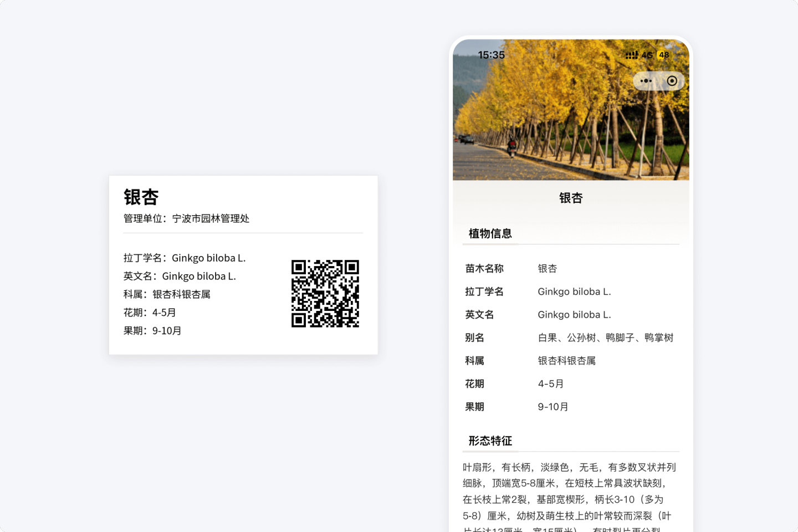Tap the 4G network indicator
The height and width of the screenshot is (532, 798).
[646, 55]
